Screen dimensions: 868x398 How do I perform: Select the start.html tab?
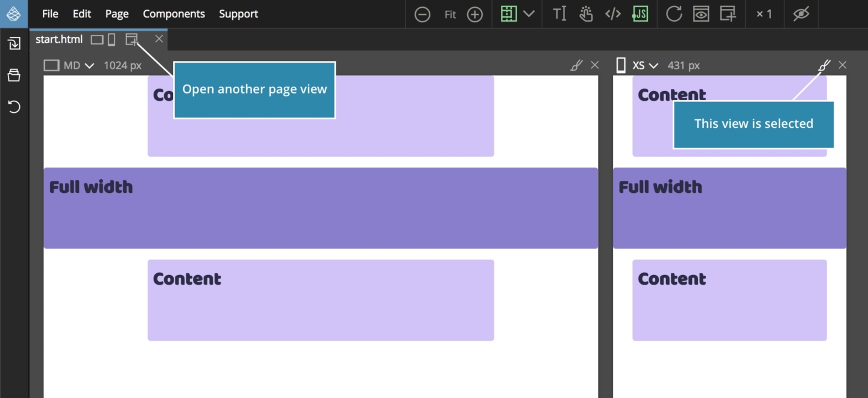tap(58, 39)
